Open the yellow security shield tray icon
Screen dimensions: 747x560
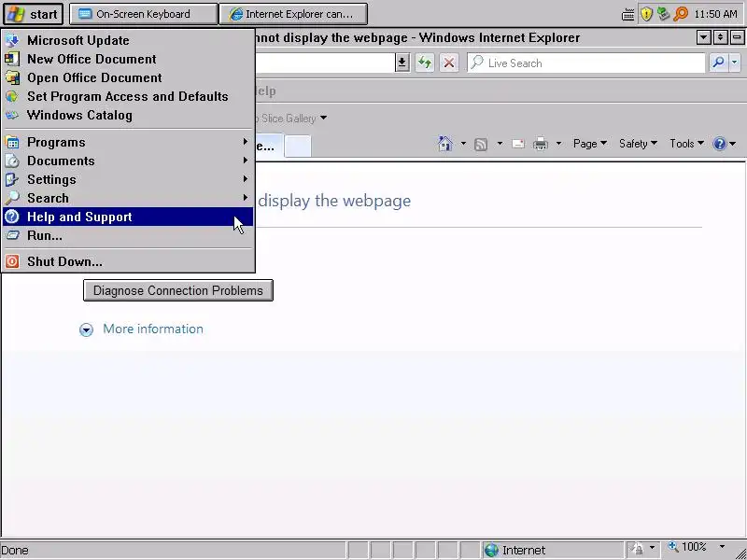pyautogui.click(x=646, y=14)
